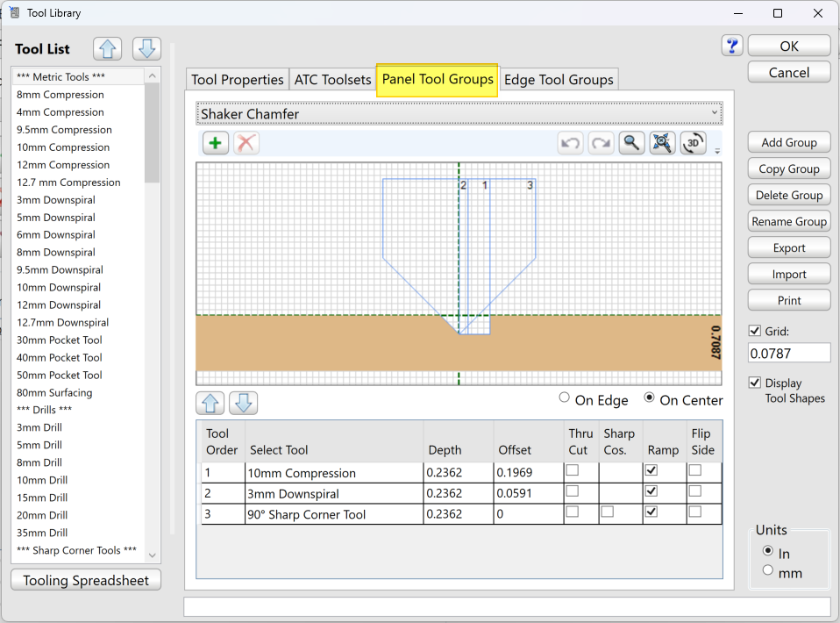
Task: Open the Edge Tool Groups tab
Action: pyautogui.click(x=559, y=80)
